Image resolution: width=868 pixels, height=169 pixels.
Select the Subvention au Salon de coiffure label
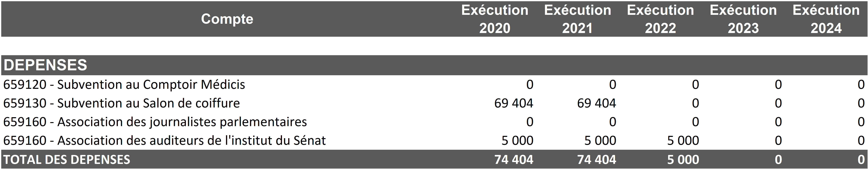(121, 103)
